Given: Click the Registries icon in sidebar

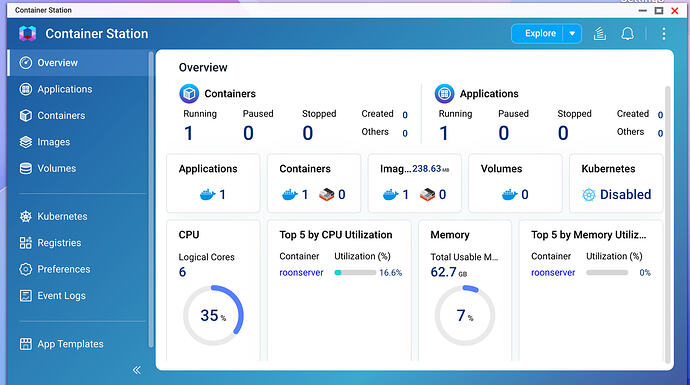Looking at the screenshot, I should [26, 243].
